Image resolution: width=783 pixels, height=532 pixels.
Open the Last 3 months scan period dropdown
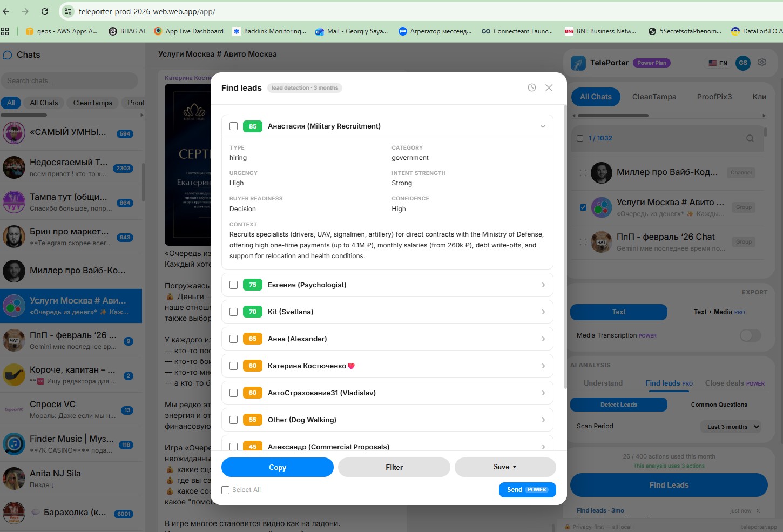pyautogui.click(x=731, y=426)
